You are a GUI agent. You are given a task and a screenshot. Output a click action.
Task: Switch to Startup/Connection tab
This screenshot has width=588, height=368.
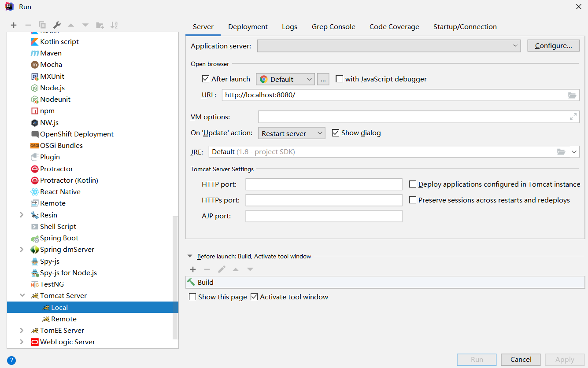pyautogui.click(x=465, y=27)
